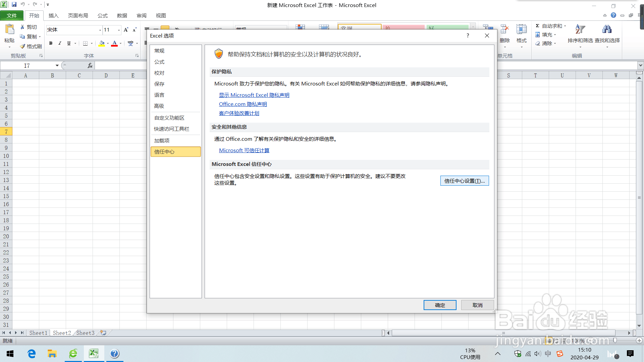Switch to Sheet2 worksheet tab
Screen dimensions: 644x362
click(x=62, y=333)
